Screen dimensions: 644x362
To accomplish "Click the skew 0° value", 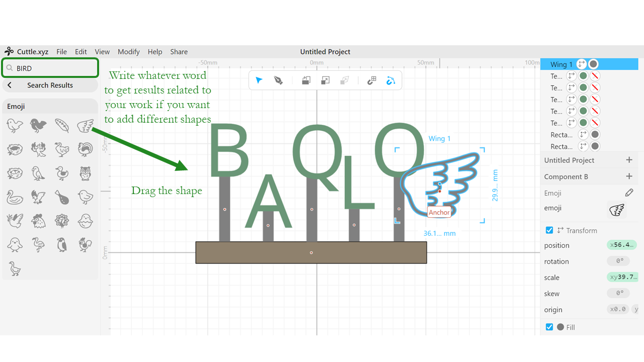I will click(x=619, y=293).
